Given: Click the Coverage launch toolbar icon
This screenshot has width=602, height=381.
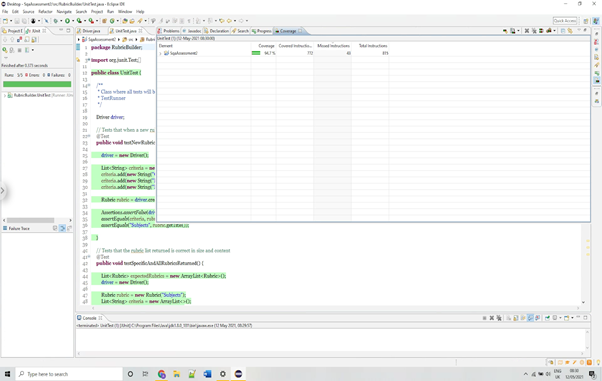Looking at the screenshot, I should 79,21.
